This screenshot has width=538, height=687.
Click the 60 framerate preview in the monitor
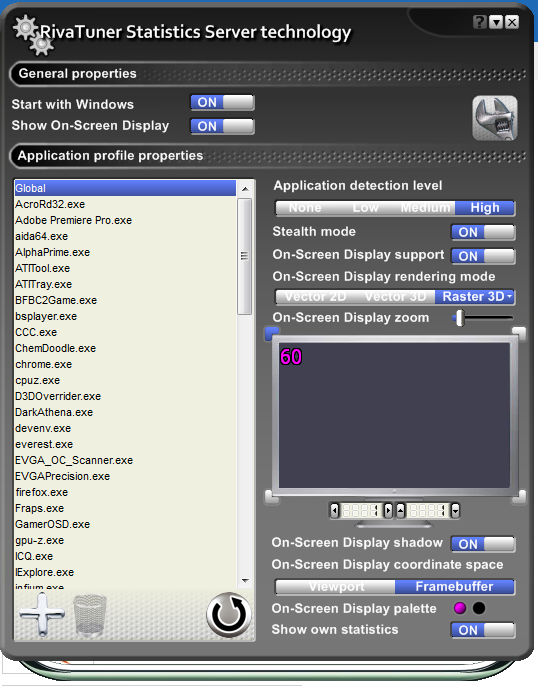291,357
